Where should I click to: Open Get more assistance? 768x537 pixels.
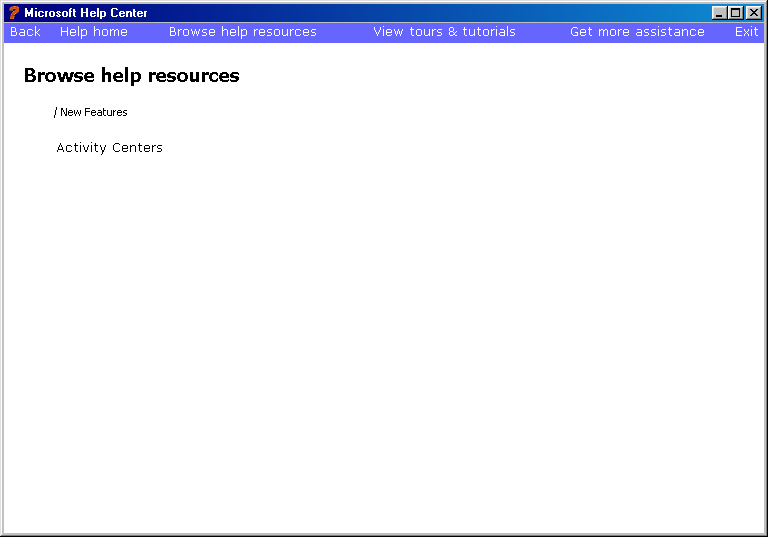637,32
